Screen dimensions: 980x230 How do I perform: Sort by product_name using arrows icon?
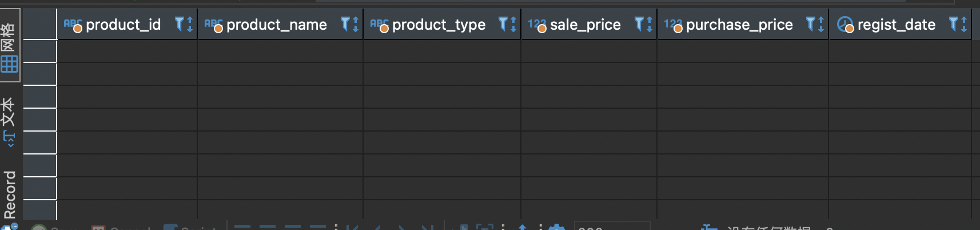(x=356, y=24)
